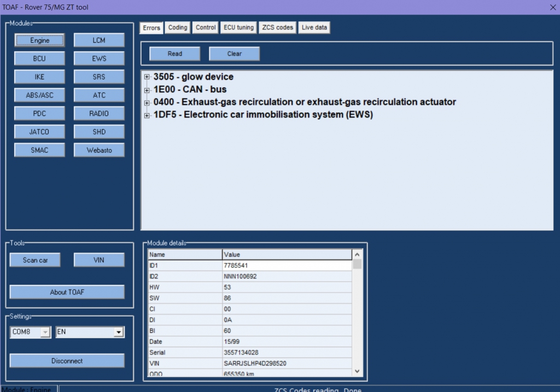
Task: Click the Date name cell
Action: [185, 342]
